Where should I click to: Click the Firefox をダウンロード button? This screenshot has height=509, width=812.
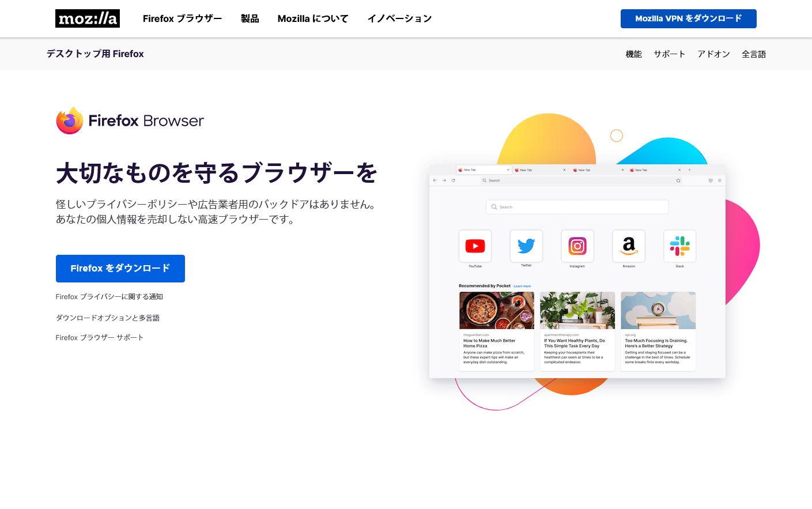(x=120, y=269)
